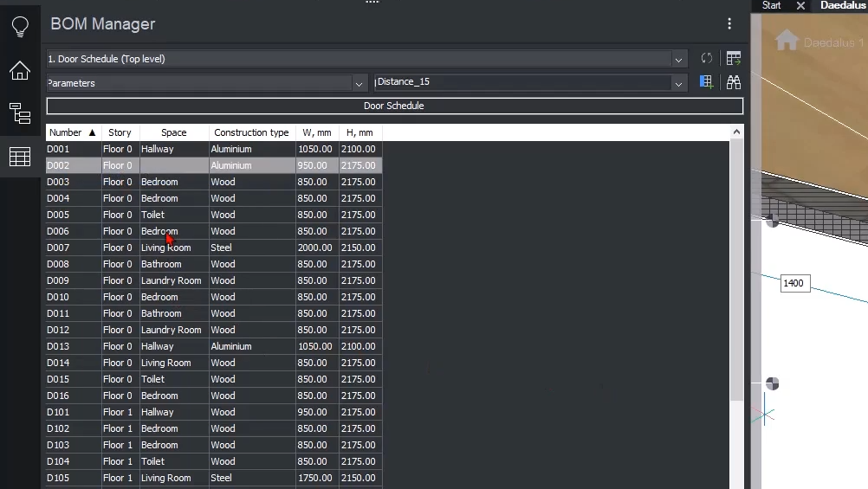Click the Construction type column header
Image resolution: width=868 pixels, height=489 pixels.
coord(252,132)
